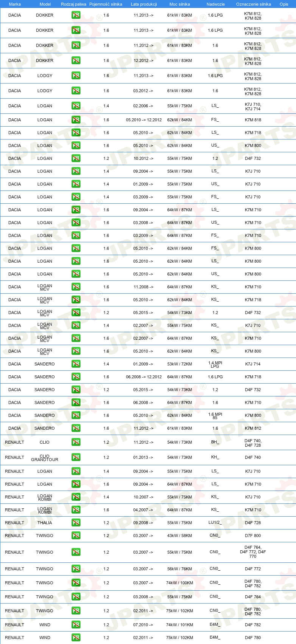Screen dimensions: 296x644
Task: Click the Marka column header
Action: pyautogui.click(x=15, y=4)
